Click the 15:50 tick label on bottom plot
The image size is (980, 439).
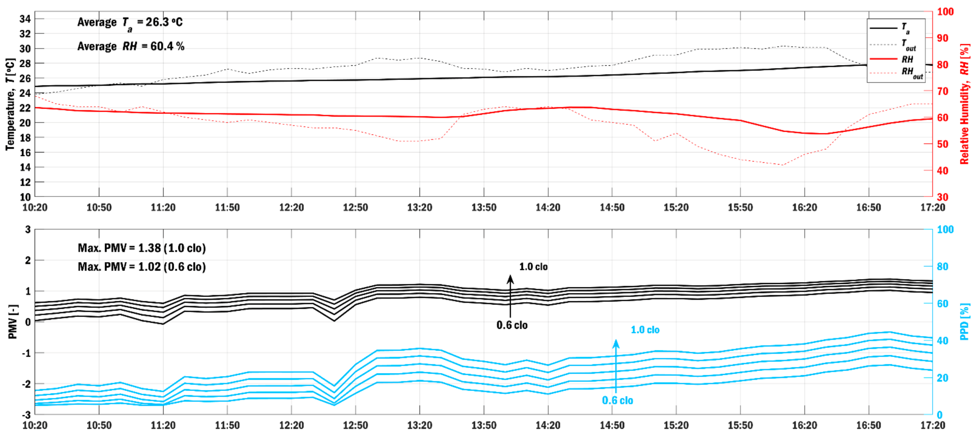(x=740, y=425)
